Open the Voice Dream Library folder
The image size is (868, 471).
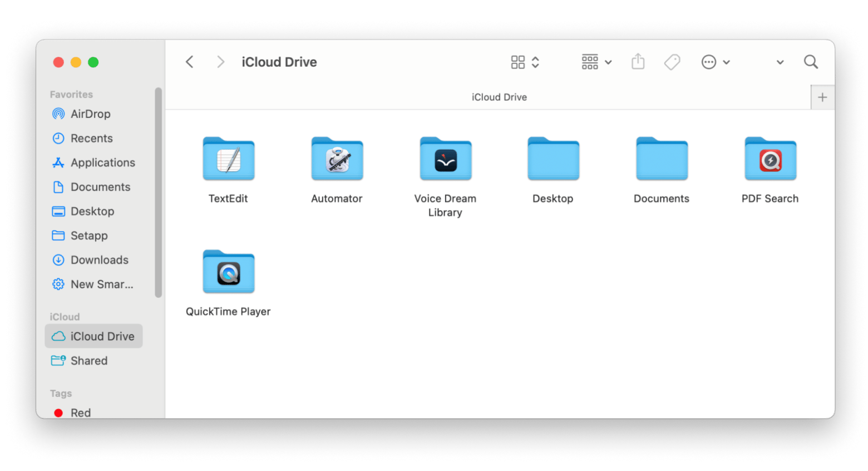pyautogui.click(x=445, y=159)
